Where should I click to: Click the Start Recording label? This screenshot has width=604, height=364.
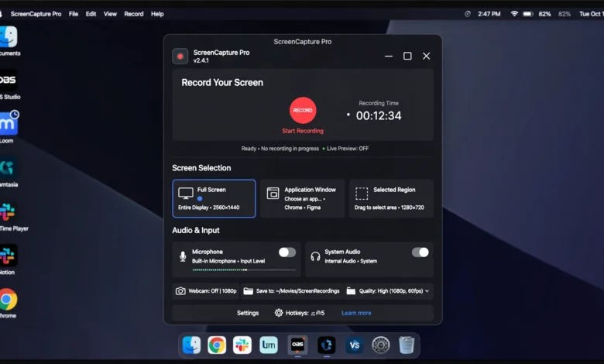coord(303,131)
